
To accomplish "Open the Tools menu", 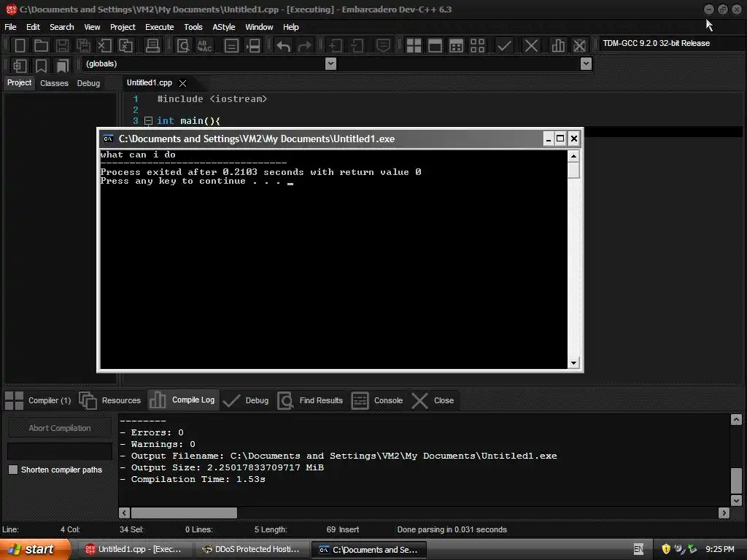I will coord(193,27).
